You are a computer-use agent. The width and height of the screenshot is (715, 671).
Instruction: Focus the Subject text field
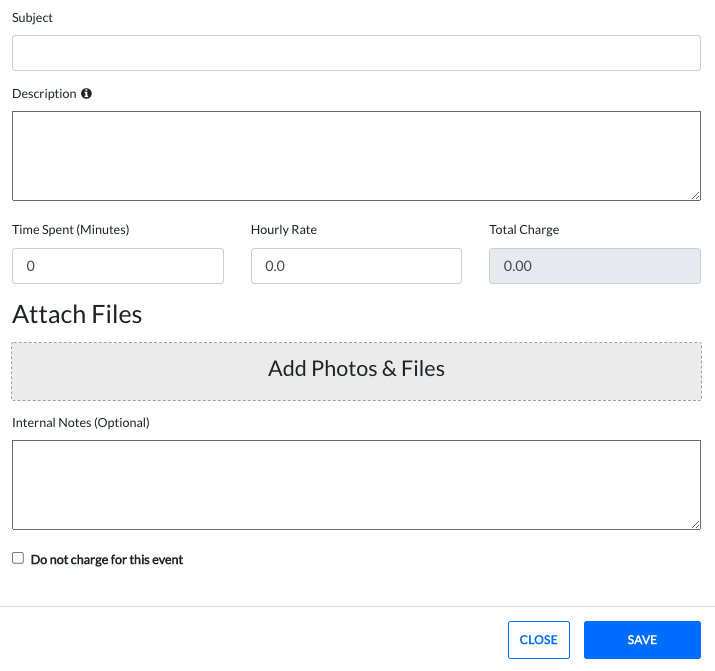pyautogui.click(x=356, y=53)
